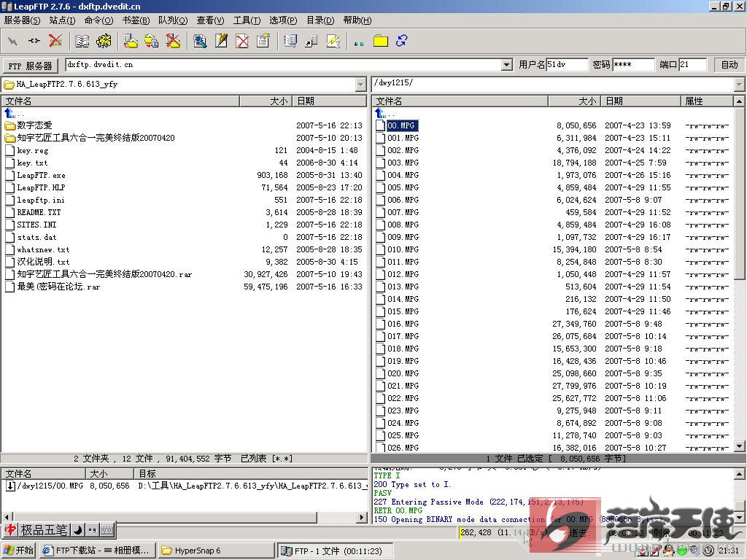The width and height of the screenshot is (747, 560).
Task: Open the 队列 menu
Action: (173, 20)
